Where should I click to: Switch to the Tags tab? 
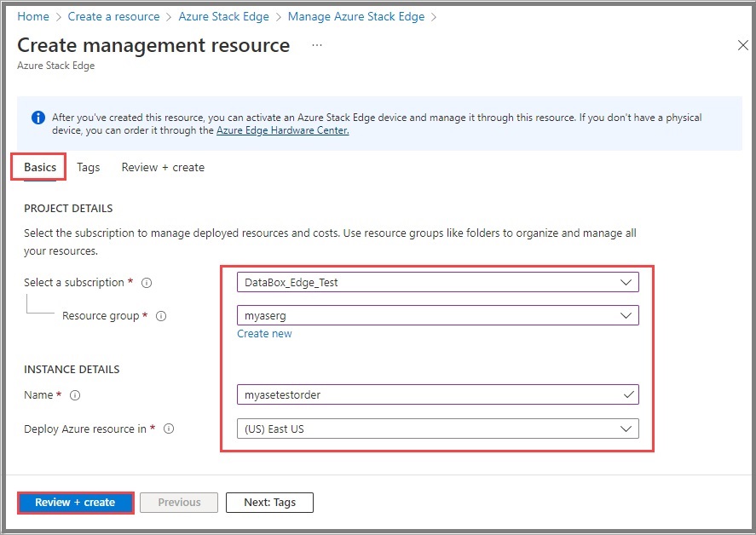(x=88, y=167)
